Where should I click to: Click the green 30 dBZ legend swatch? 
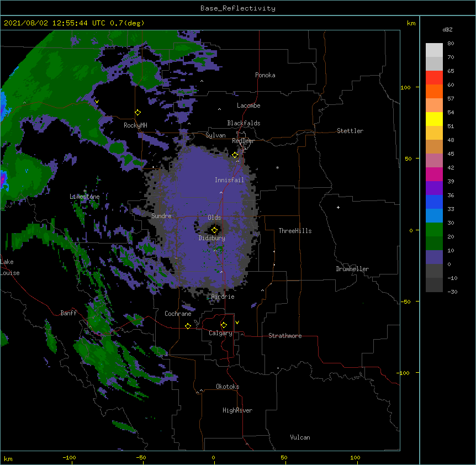pyautogui.click(x=434, y=230)
